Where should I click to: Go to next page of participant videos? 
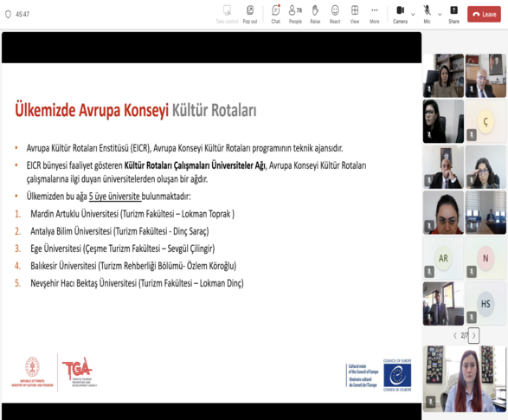[473, 336]
